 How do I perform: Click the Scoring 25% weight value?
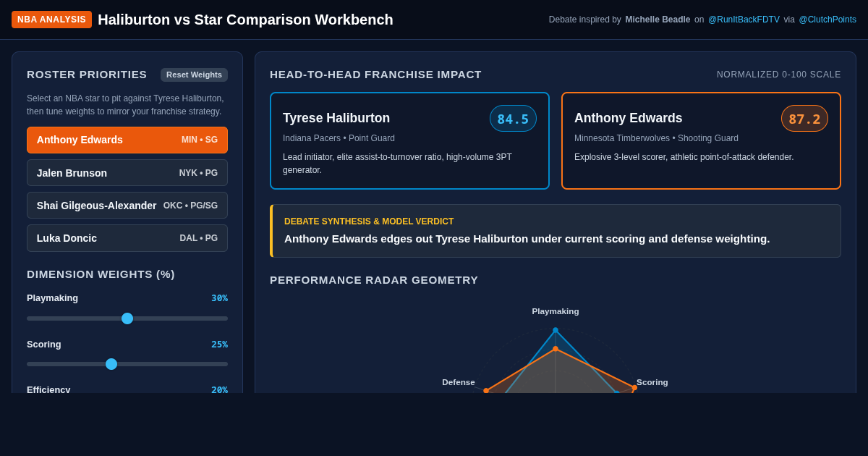[219, 345]
